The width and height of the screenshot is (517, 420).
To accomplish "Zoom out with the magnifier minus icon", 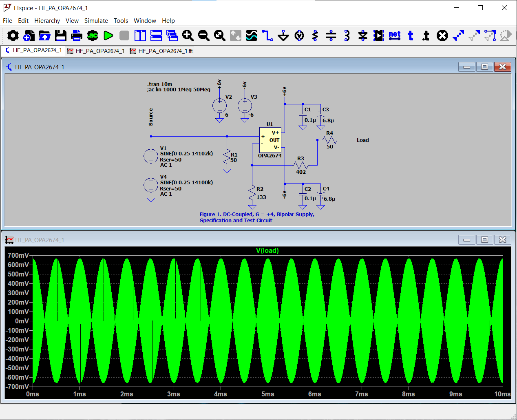I will (204, 36).
